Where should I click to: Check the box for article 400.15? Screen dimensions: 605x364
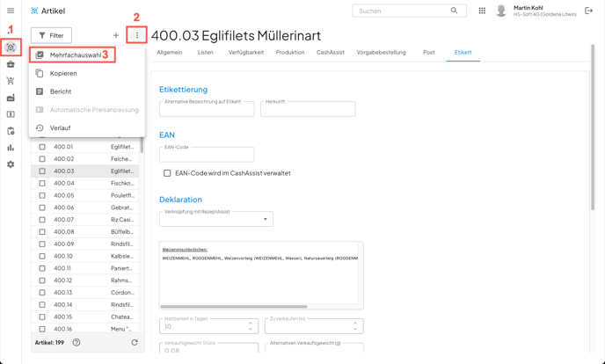pos(42,317)
